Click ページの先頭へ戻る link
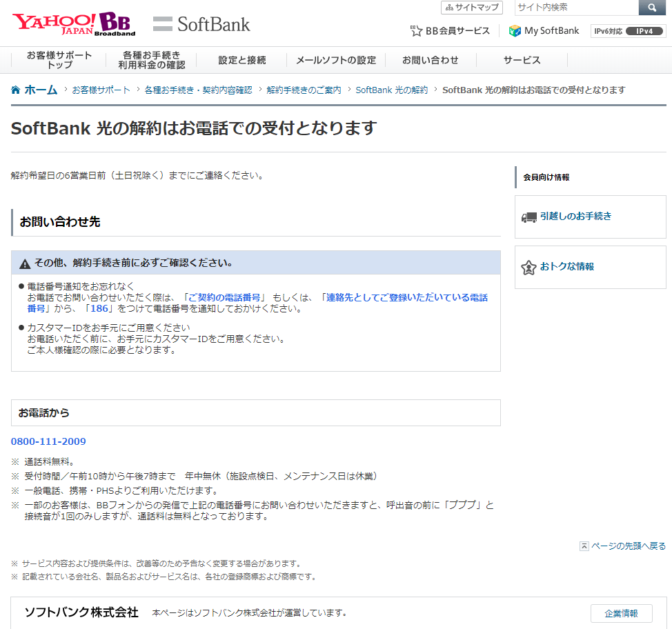Screen dimensions: 672x629 click(629, 546)
